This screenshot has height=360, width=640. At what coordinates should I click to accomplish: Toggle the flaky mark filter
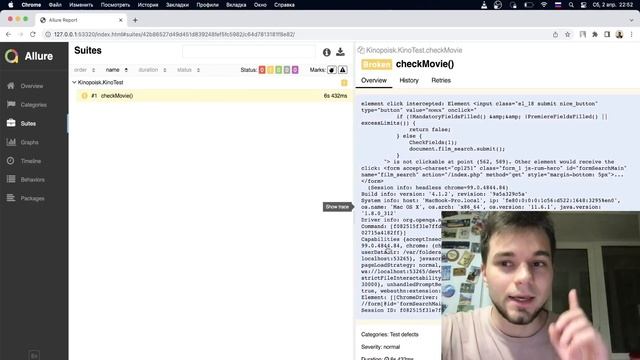pos(332,70)
